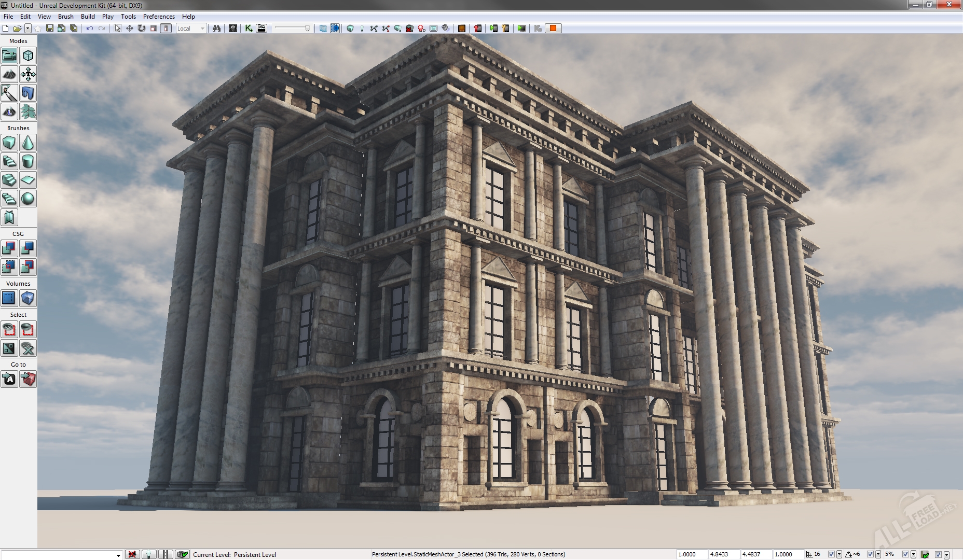Open the Preferences menu
This screenshot has height=560, width=963.
159,17
